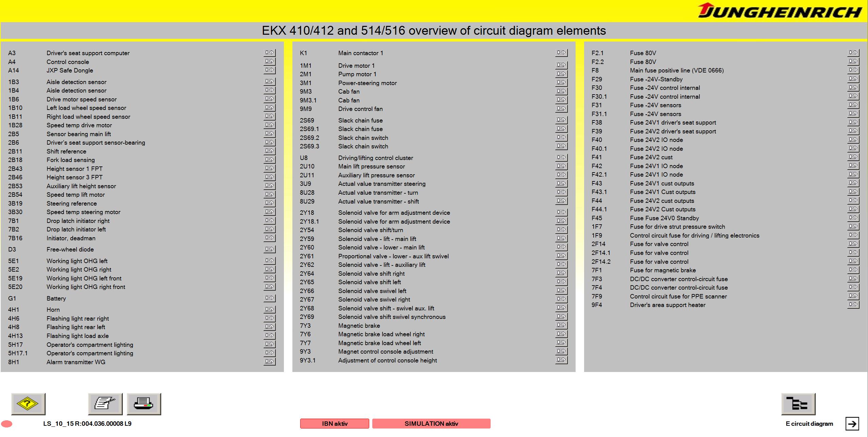Click the IBN aktiv status button
Viewport: 868px width, 437px height.
[335, 424]
